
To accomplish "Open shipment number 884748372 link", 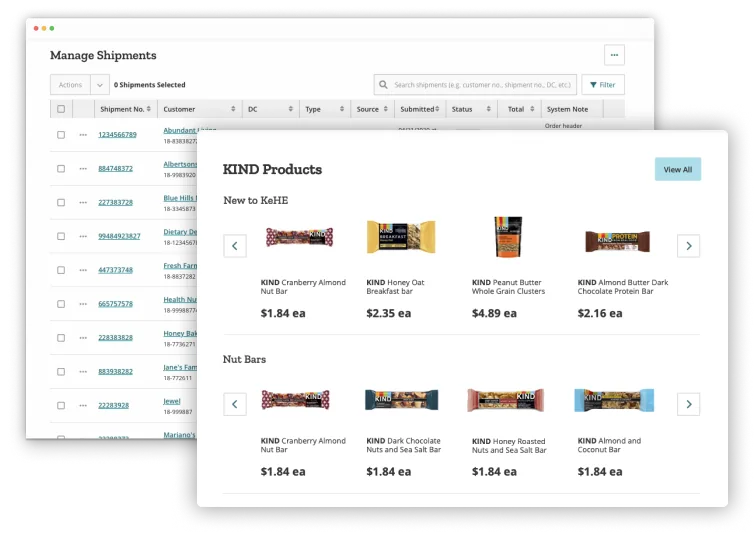I will (115, 169).
